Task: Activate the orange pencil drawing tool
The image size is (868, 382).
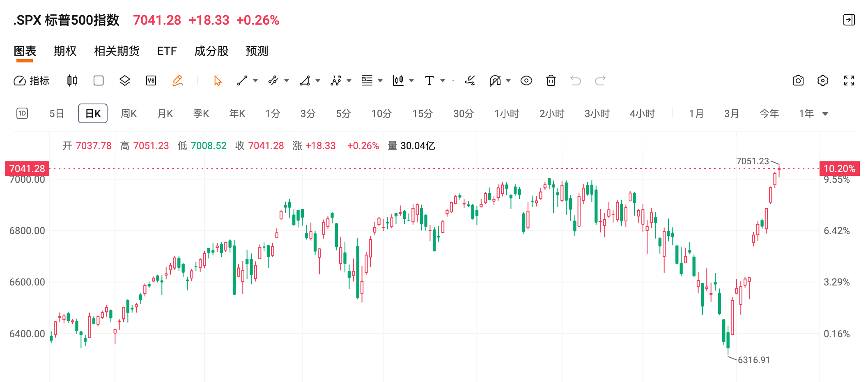Action: pos(177,81)
